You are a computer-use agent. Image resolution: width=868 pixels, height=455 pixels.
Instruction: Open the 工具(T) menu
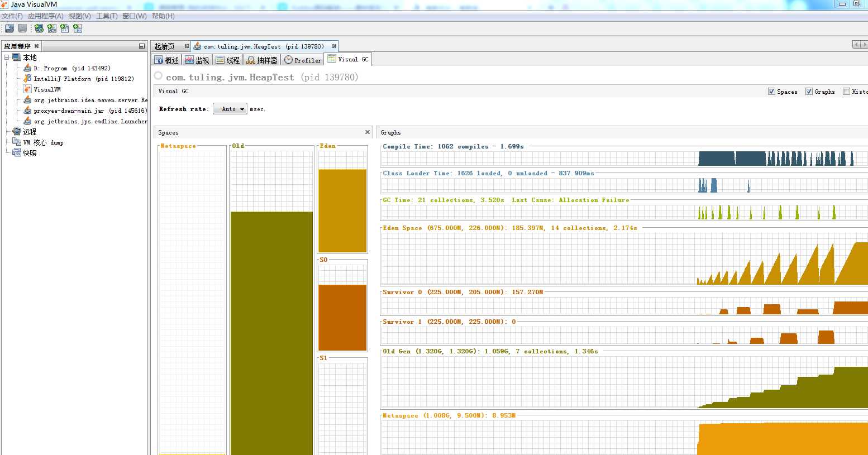coord(107,16)
